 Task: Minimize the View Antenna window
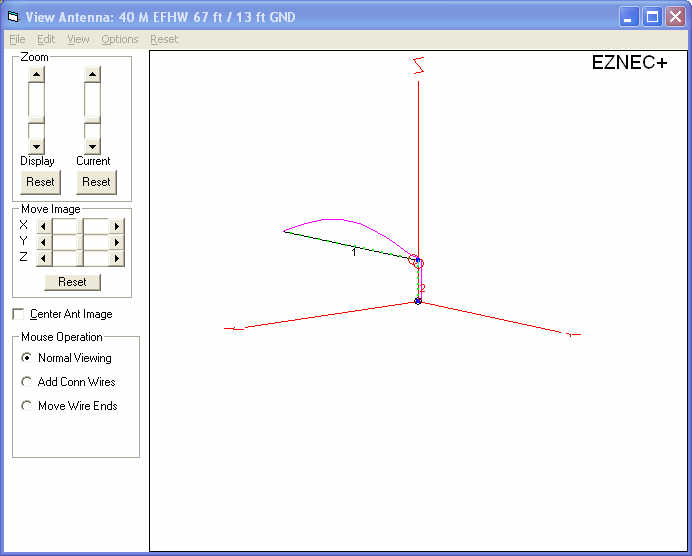(x=628, y=17)
